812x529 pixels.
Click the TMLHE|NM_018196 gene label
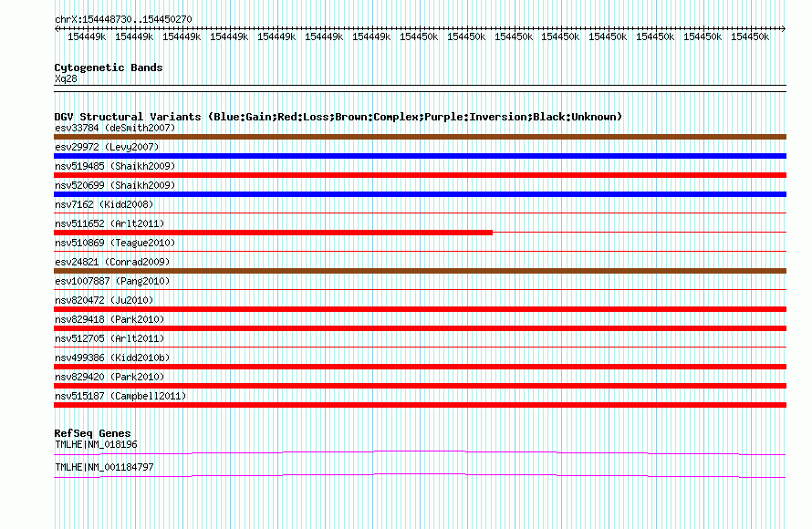tap(97, 444)
